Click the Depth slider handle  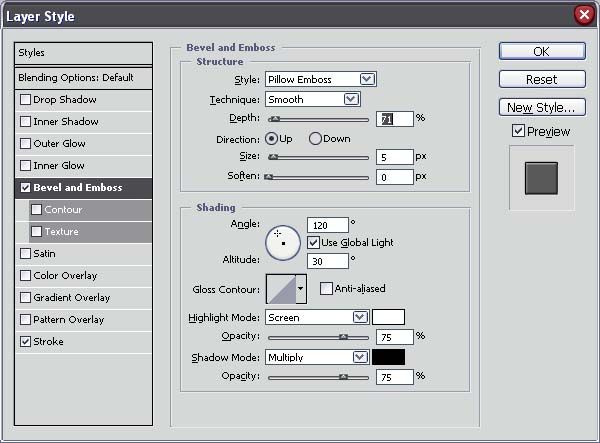pos(275,119)
